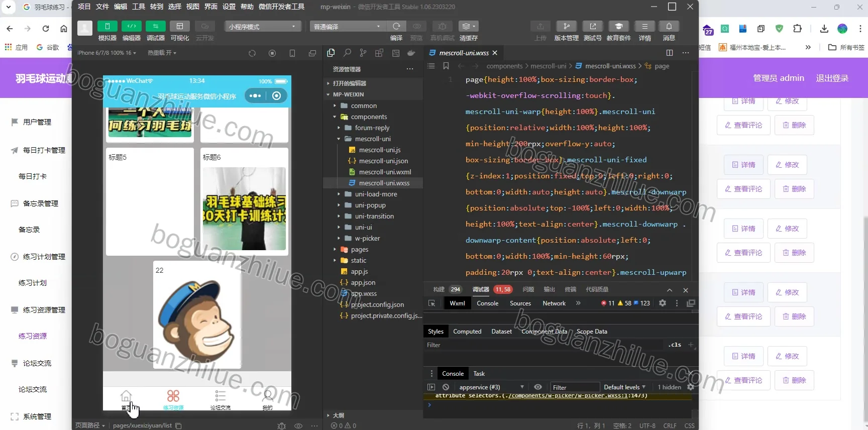Open the messages bell icon 消息
This screenshot has width=868, height=430.
pyautogui.click(x=669, y=26)
